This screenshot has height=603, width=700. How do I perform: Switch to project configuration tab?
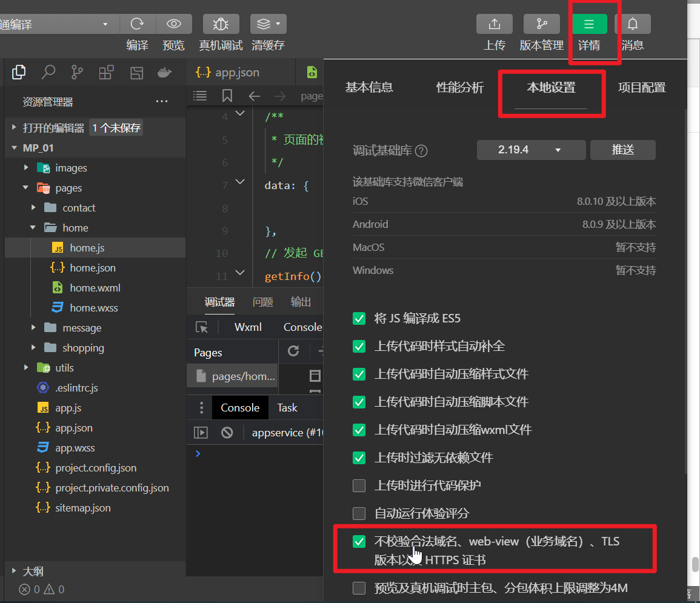pos(642,87)
